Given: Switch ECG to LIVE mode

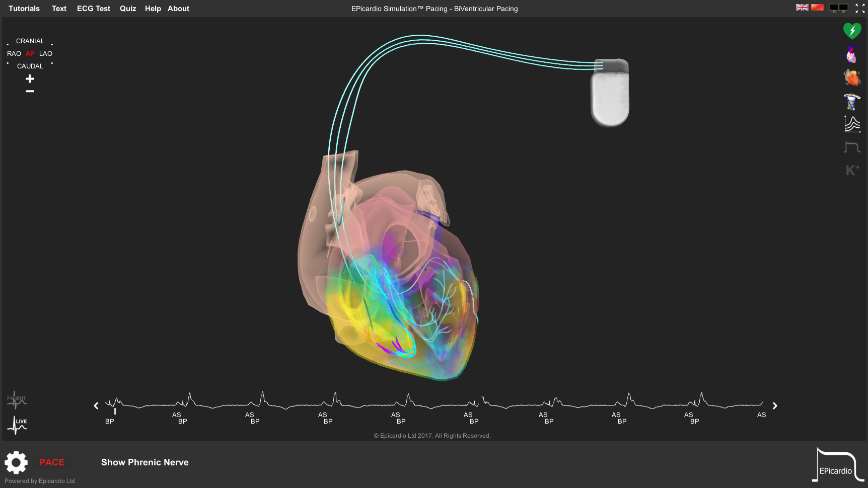Looking at the screenshot, I should [18, 425].
